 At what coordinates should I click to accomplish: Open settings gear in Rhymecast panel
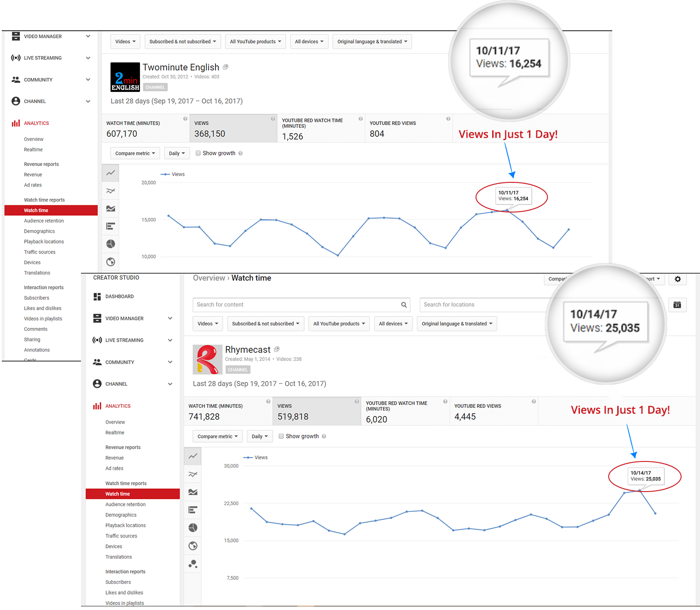(678, 279)
